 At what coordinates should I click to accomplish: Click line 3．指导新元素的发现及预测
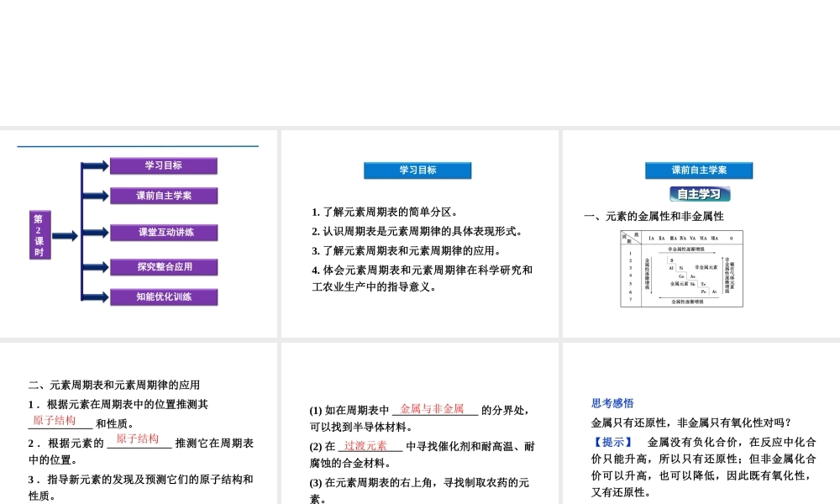point(141,480)
